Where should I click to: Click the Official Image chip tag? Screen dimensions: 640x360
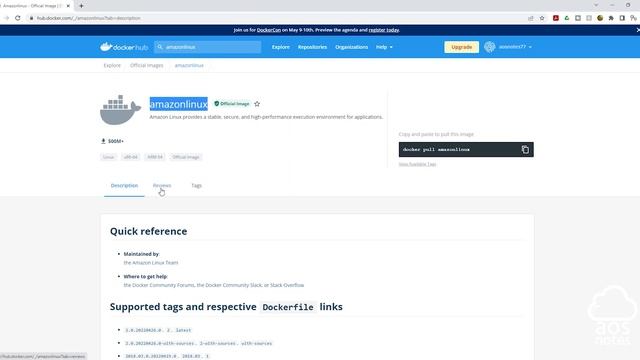[x=186, y=157]
